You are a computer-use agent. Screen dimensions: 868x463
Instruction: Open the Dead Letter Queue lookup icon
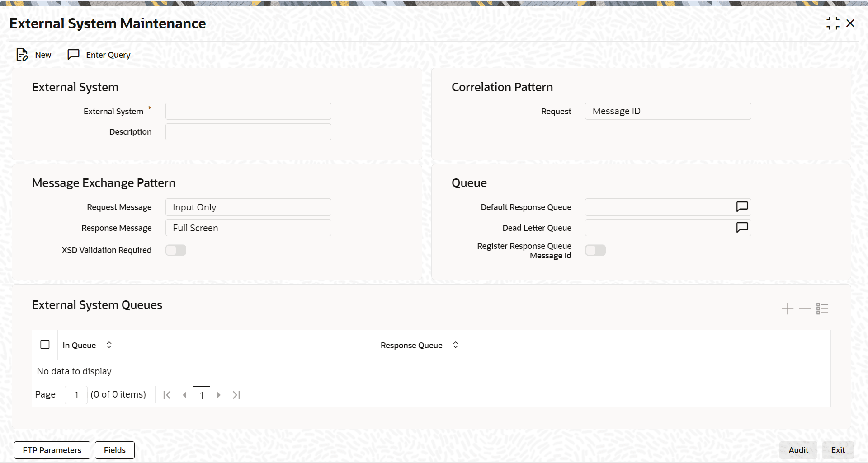[x=742, y=228]
